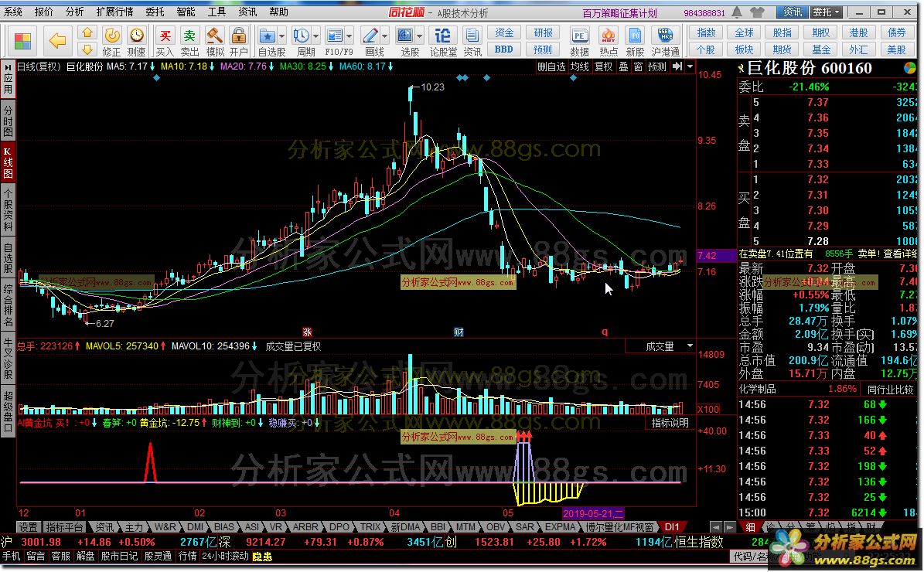Viewport: 924px width, 572px height.
Task: Select the EXPMA indicator tab
Action: coord(560,527)
